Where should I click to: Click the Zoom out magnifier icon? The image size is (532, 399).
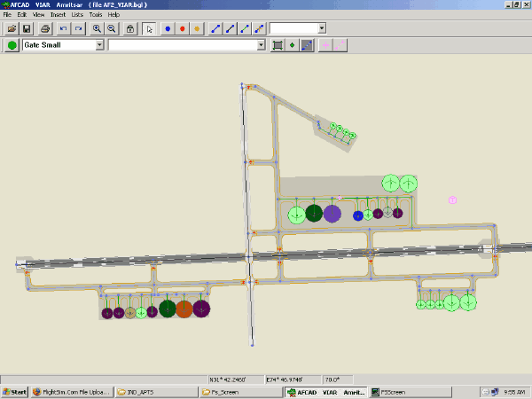coord(112,28)
